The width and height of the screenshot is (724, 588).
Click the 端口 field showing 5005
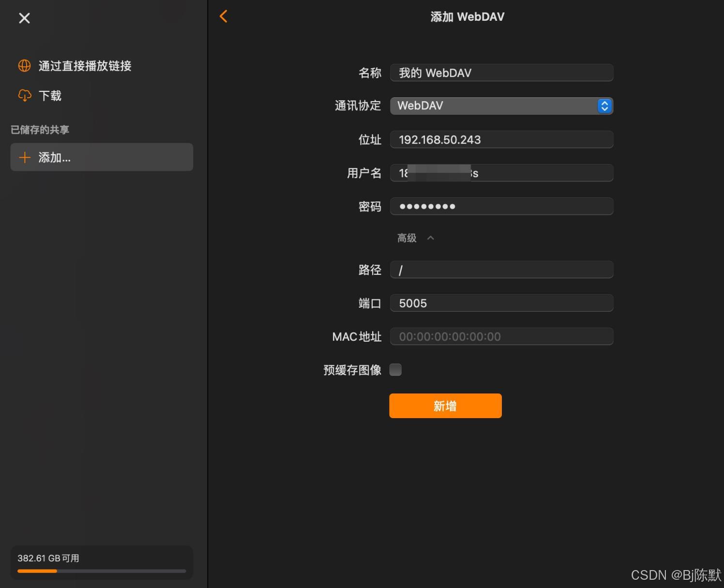[502, 303]
